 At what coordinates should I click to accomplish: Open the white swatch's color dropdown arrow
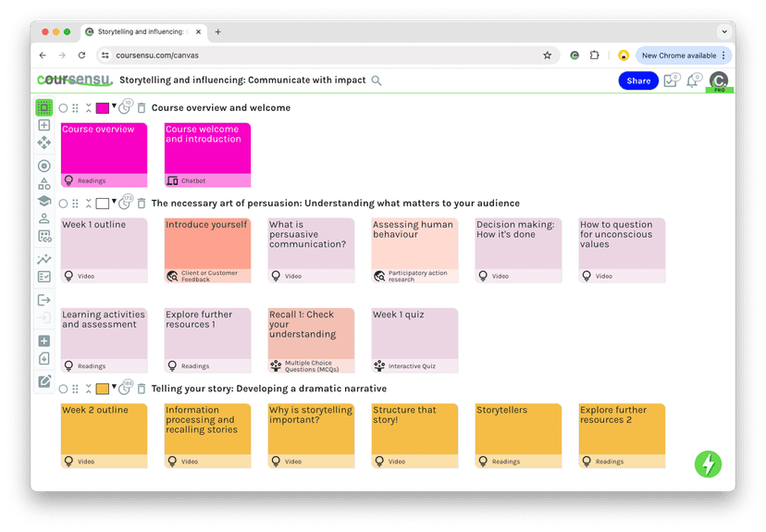pyautogui.click(x=114, y=202)
